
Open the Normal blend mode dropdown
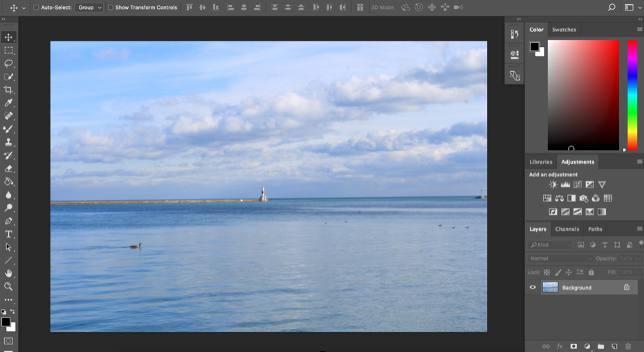(x=560, y=259)
